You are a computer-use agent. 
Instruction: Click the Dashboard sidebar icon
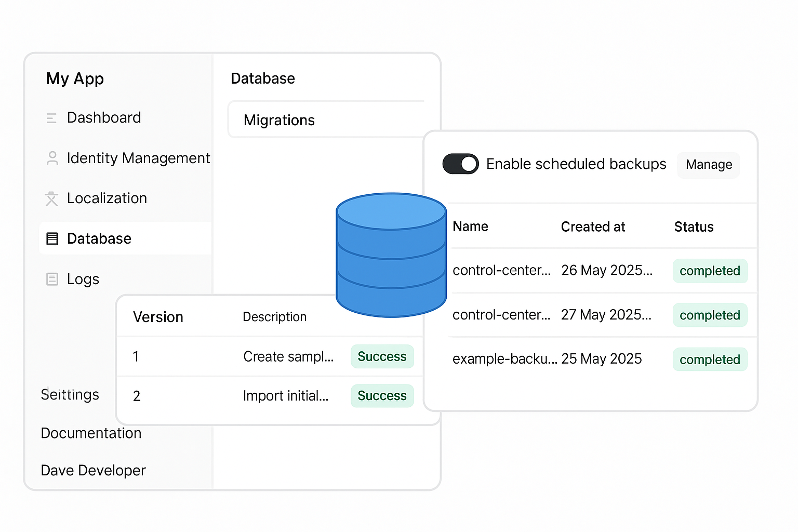click(x=51, y=118)
